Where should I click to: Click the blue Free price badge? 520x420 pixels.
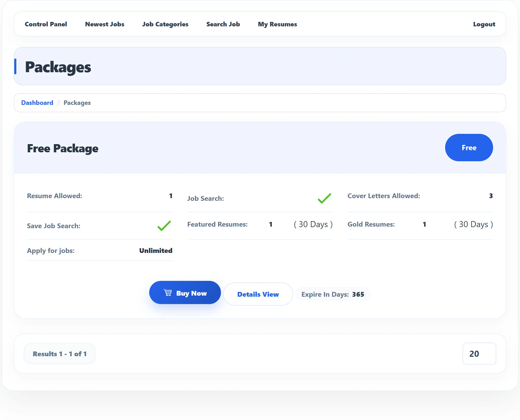(469, 148)
